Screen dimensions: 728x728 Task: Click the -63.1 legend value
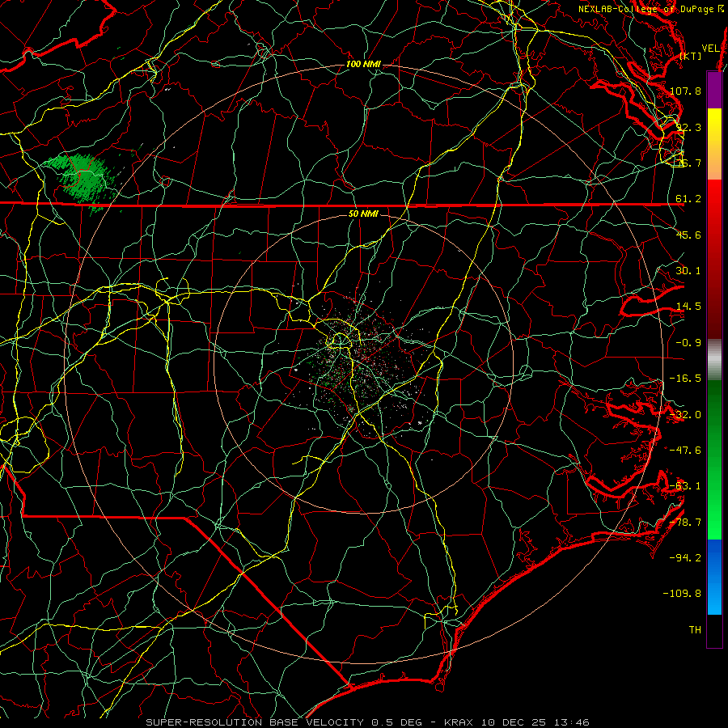pos(686,486)
